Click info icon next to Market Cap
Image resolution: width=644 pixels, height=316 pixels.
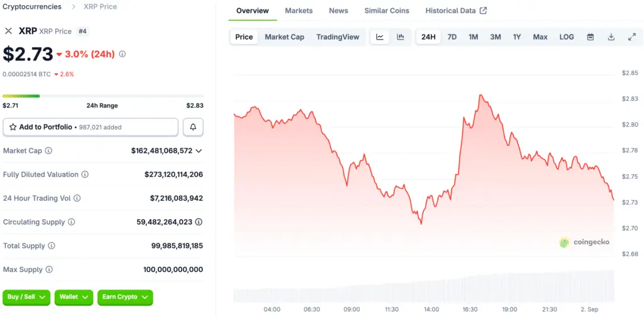[48, 151]
